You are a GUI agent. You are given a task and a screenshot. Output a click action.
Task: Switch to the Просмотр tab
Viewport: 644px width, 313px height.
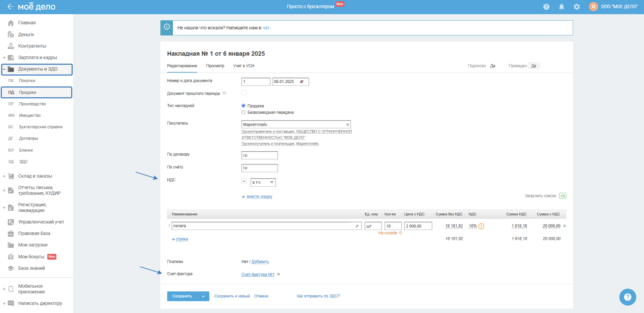click(215, 66)
